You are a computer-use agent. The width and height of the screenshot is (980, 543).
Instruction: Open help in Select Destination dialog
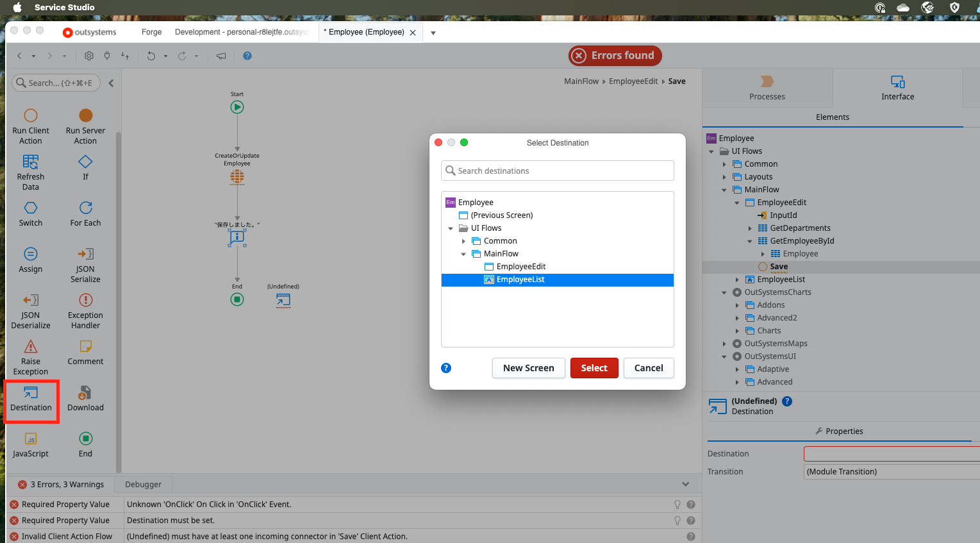446,368
